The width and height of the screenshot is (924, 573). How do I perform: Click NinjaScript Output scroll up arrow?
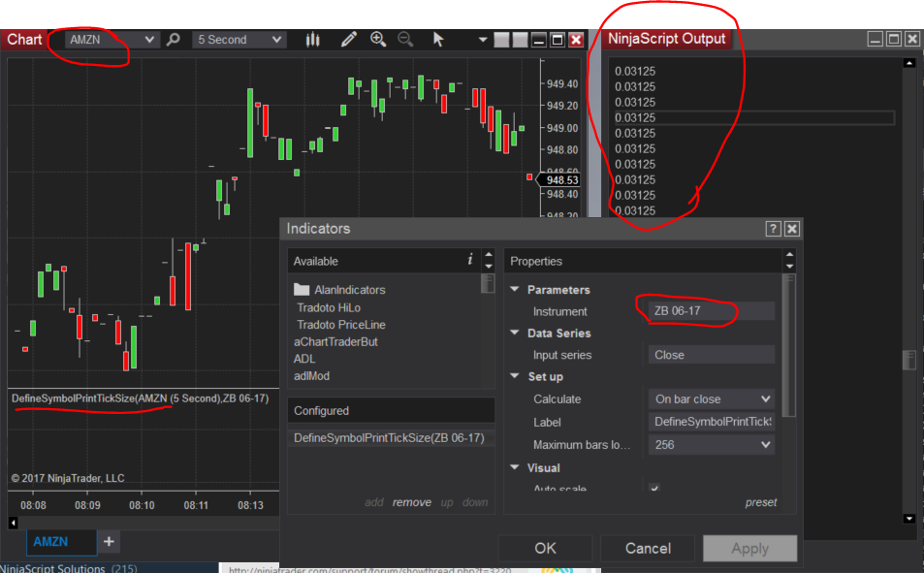point(909,63)
